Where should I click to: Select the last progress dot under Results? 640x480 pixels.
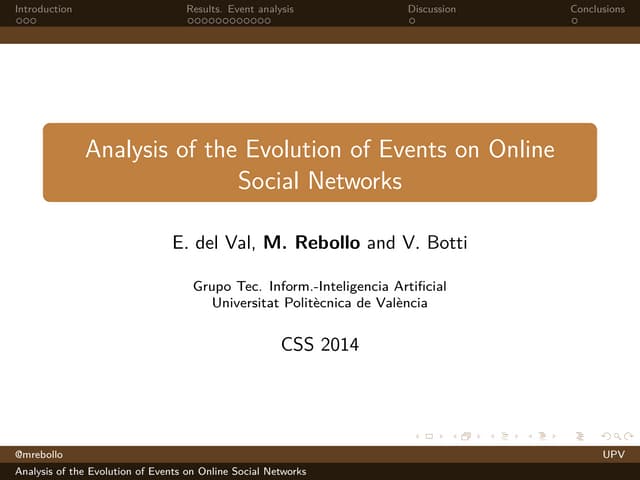click(267, 21)
